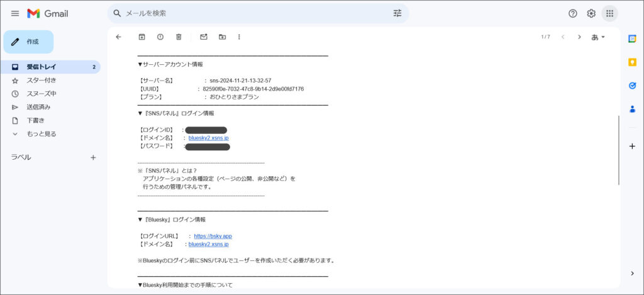The image size is (644, 295).
Task: Click the search magnifier icon
Action: (x=117, y=13)
